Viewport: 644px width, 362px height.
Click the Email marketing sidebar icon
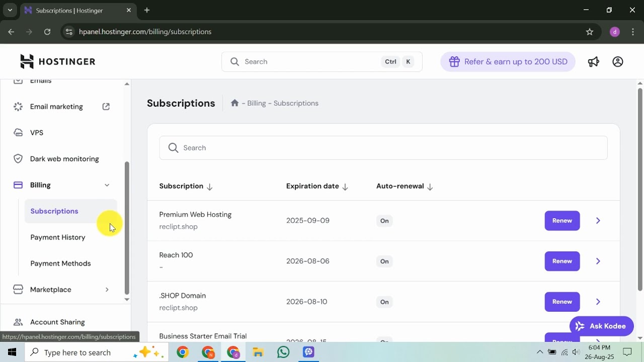click(18, 107)
